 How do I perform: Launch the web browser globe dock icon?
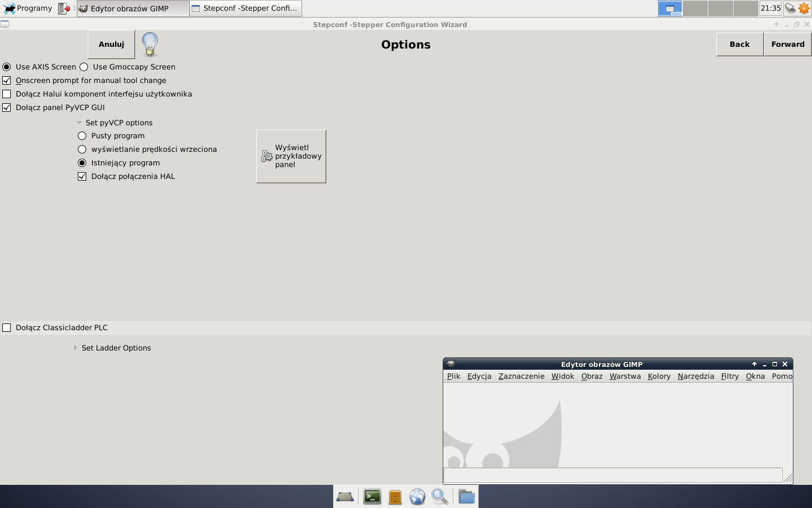(417, 497)
